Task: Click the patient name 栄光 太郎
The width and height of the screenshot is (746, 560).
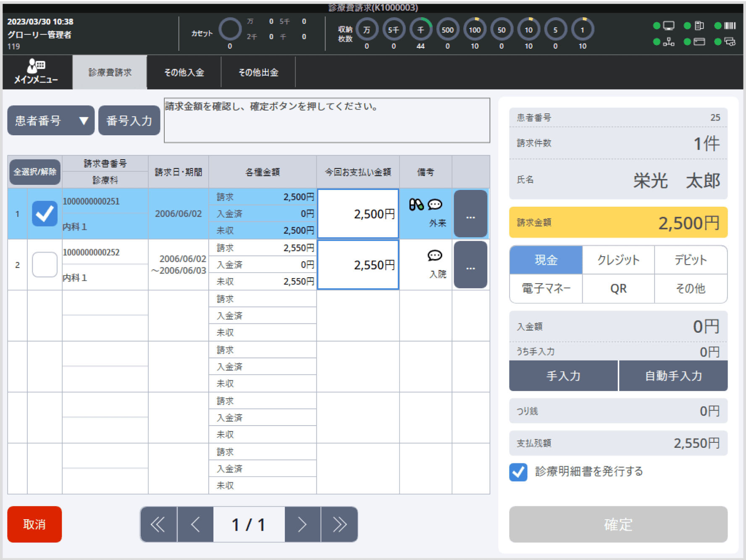Action: 677,181
